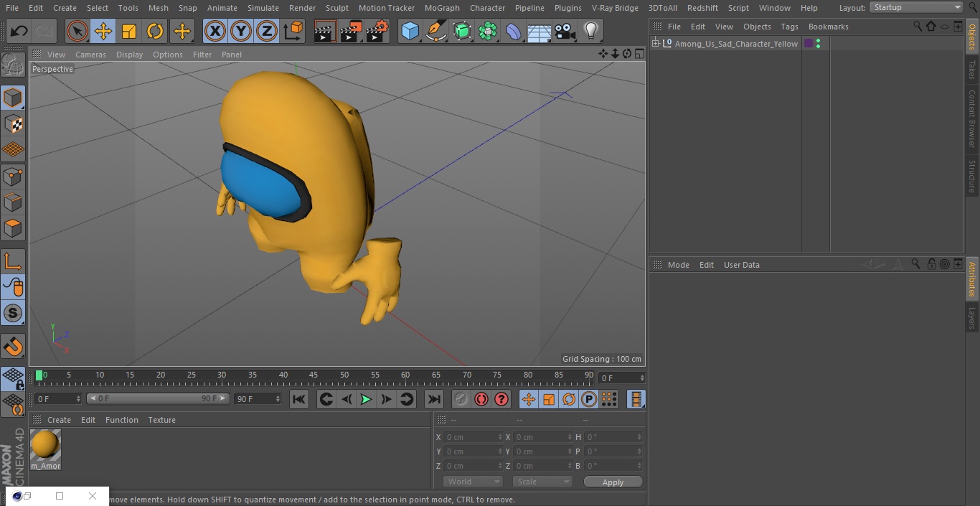Toggle position keyframe recording
Screen dimensions: 980x506
529,399
